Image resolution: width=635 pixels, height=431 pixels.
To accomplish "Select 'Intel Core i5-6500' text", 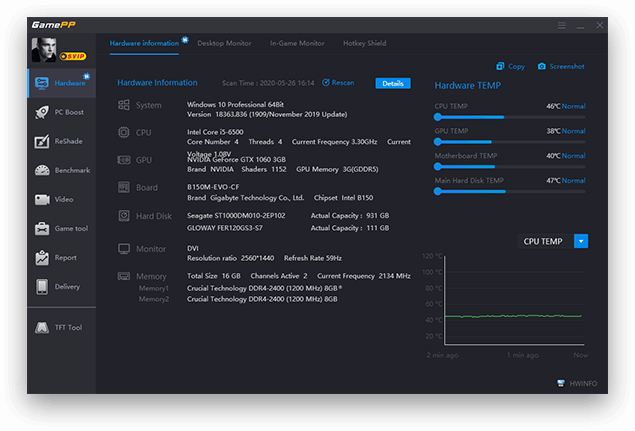I will [x=215, y=132].
